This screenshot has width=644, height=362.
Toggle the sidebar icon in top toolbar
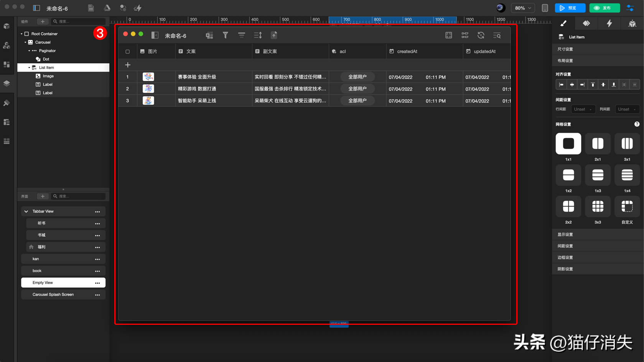36,8
